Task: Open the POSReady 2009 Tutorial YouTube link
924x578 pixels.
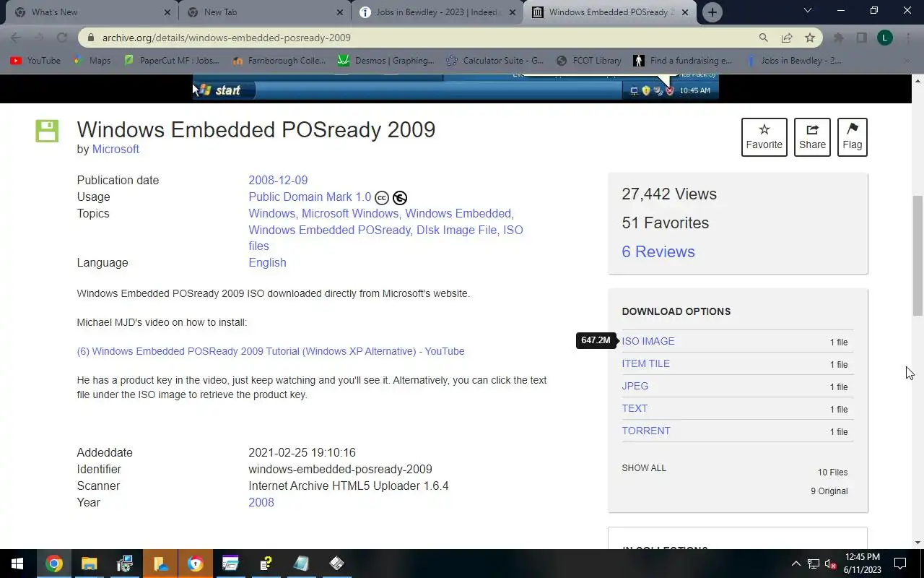Action: coord(271,351)
